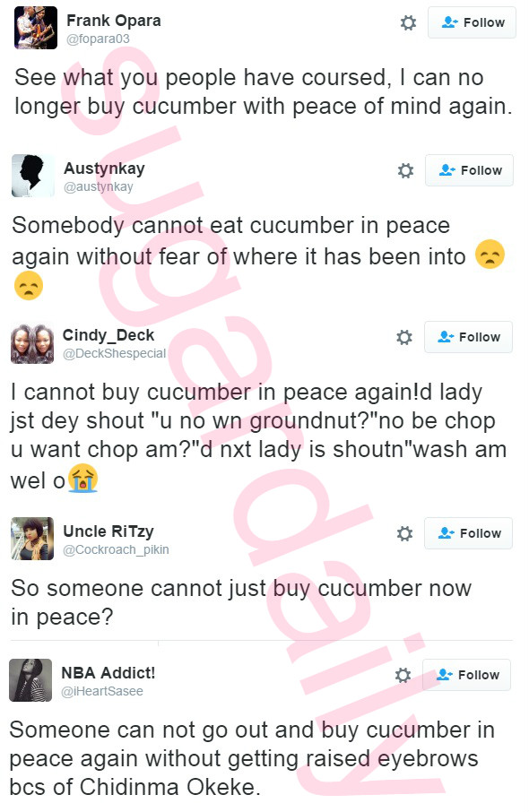Open NBA Addict!'s profile picture
The width and height of the screenshot is (529, 812).
click(x=30, y=680)
